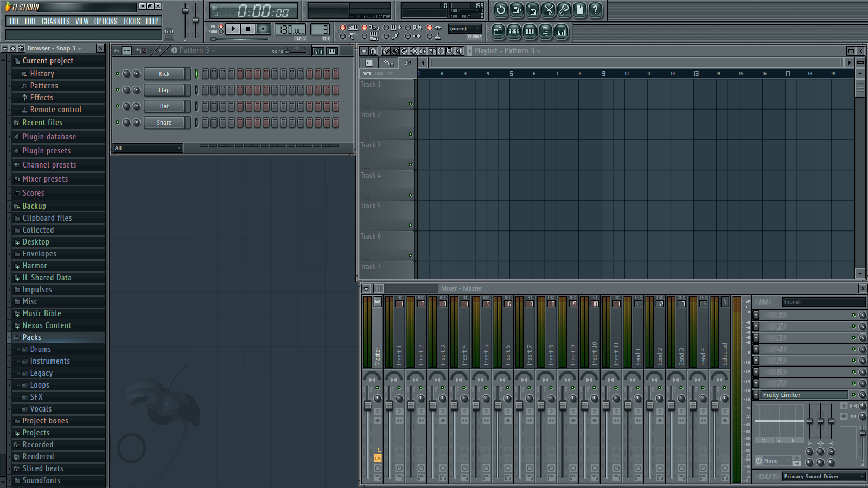This screenshot has width=868, height=488.
Task: Toggle the Piano Roll view icon
Action: click(x=529, y=31)
